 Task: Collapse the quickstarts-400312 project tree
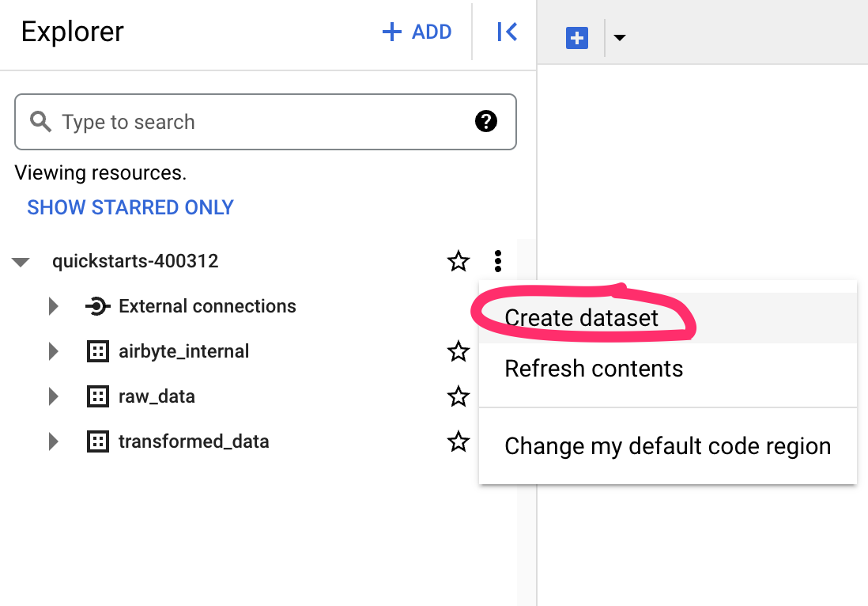[x=21, y=261]
